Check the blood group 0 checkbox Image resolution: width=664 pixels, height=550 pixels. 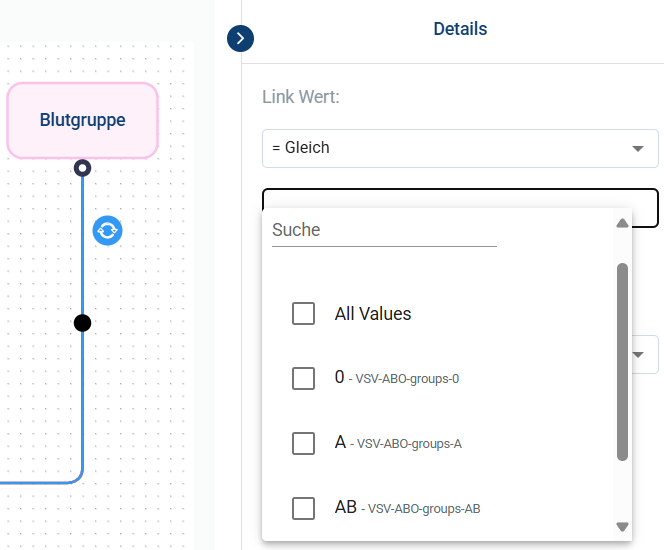point(304,378)
